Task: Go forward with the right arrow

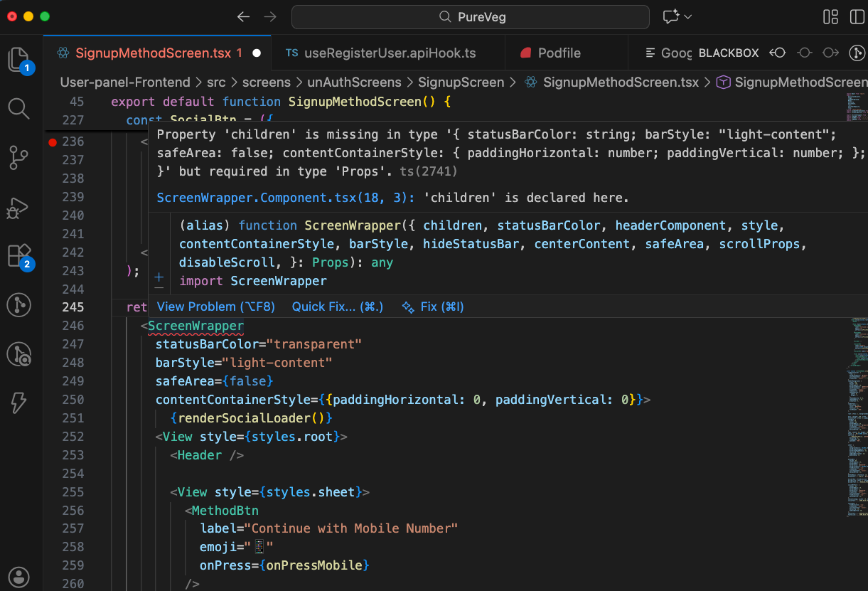Action: click(x=270, y=16)
